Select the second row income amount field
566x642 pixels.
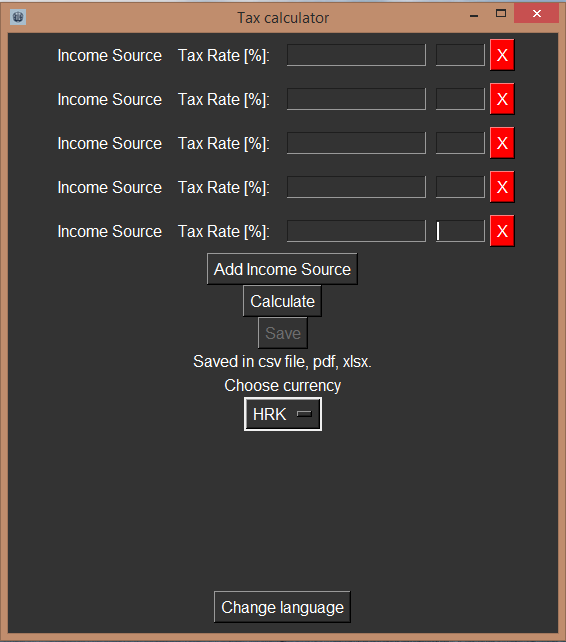click(x=356, y=99)
